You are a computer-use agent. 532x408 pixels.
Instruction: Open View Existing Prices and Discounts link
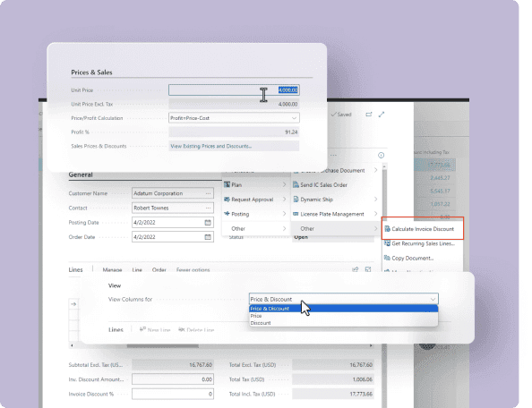[211, 147]
